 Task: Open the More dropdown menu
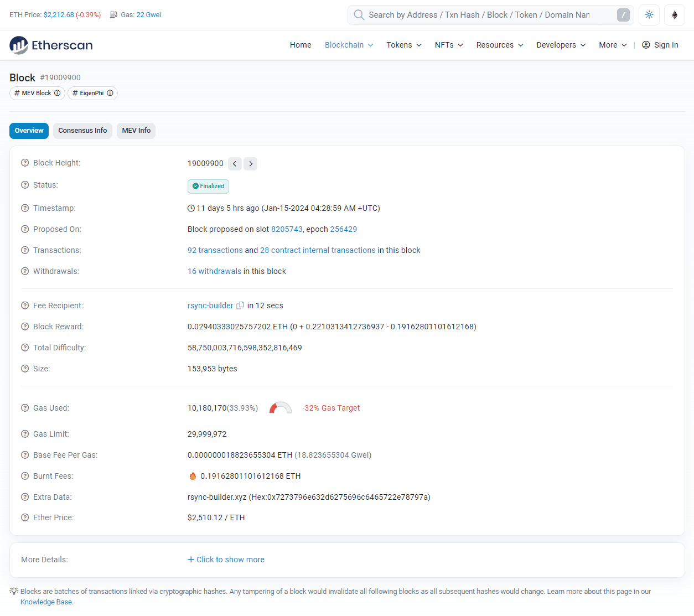click(613, 45)
